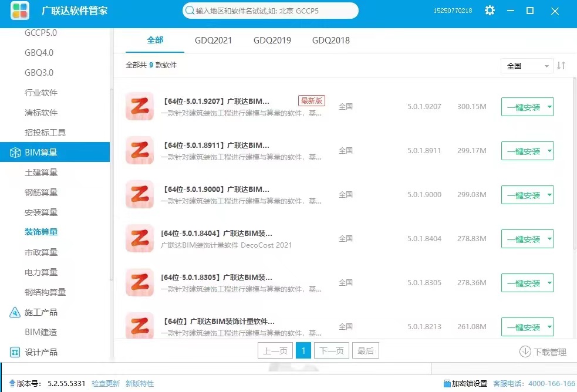Maximize the window
Screen dimensions: 577x392
(x=530, y=11)
